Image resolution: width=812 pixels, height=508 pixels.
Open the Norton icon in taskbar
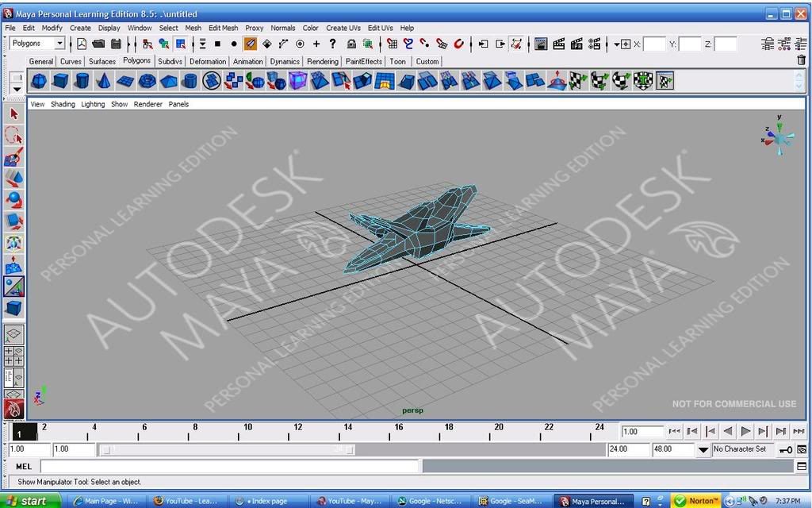[x=696, y=501]
